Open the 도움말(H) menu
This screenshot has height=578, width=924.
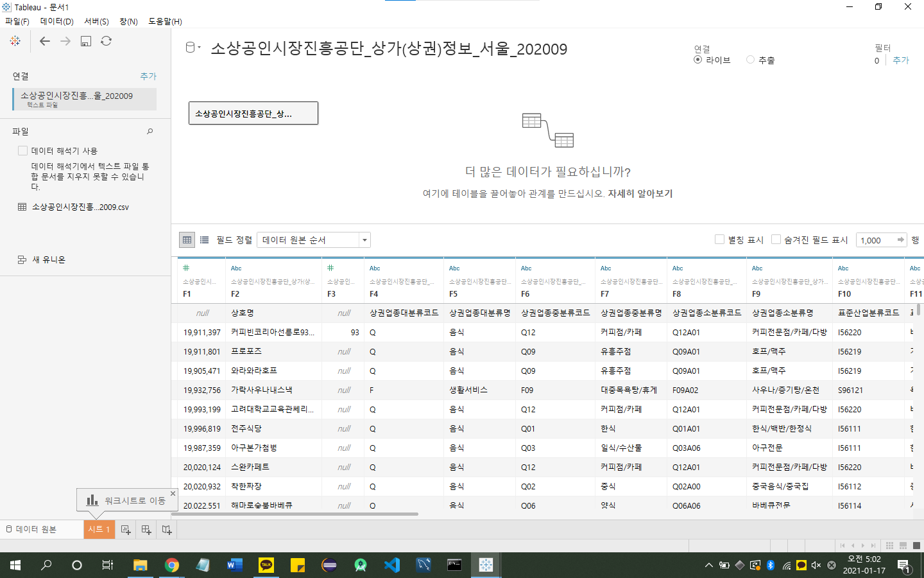click(165, 21)
